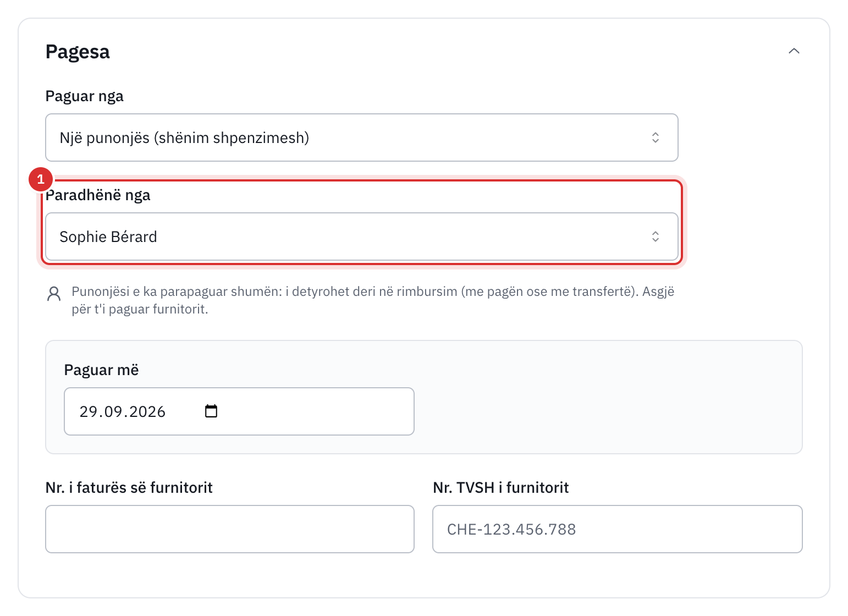848x616 pixels.
Task: Select the month 09 in the date field
Action: click(x=114, y=411)
